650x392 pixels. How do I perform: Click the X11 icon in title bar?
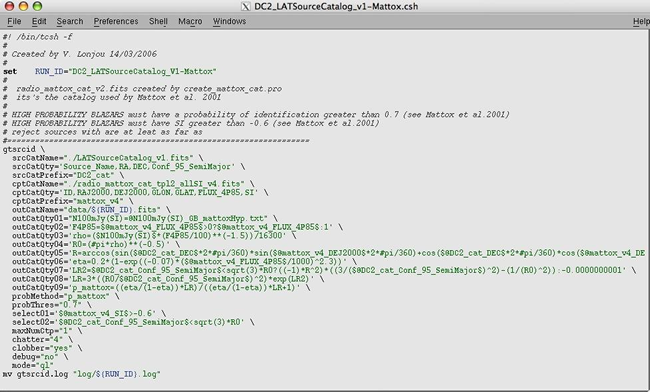pyautogui.click(x=246, y=6)
